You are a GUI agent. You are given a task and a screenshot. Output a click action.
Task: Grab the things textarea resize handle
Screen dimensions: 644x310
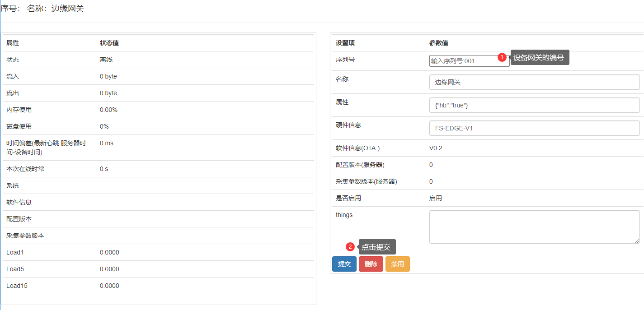coord(637,241)
